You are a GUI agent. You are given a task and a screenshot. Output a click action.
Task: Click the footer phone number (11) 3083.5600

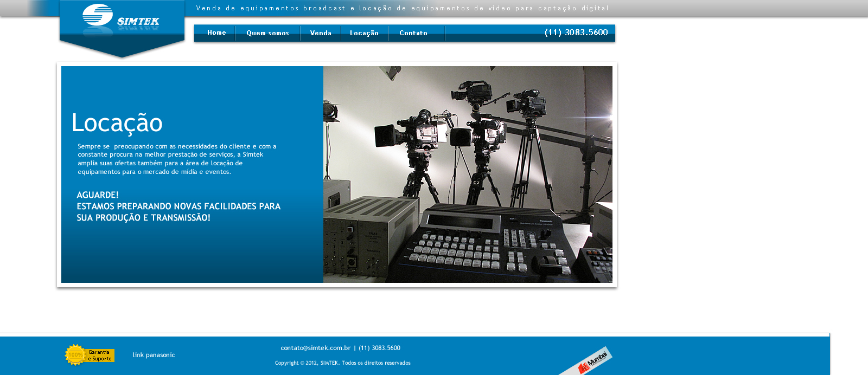pos(379,348)
